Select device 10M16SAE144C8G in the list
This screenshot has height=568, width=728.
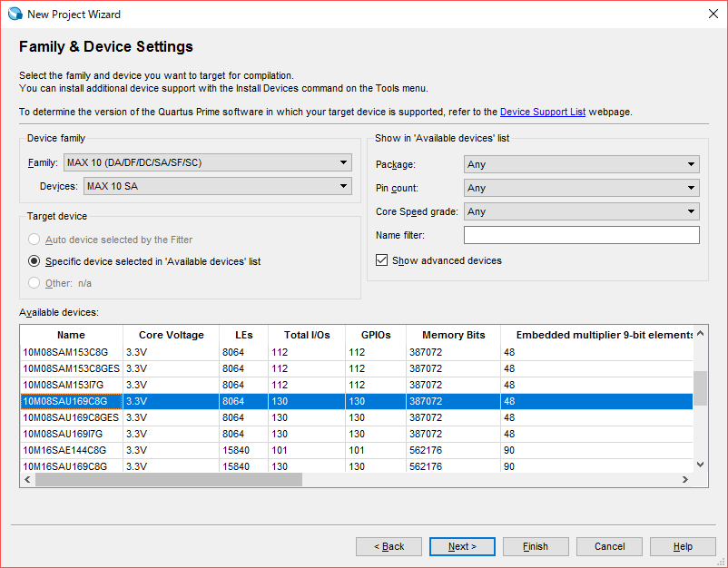(64, 450)
